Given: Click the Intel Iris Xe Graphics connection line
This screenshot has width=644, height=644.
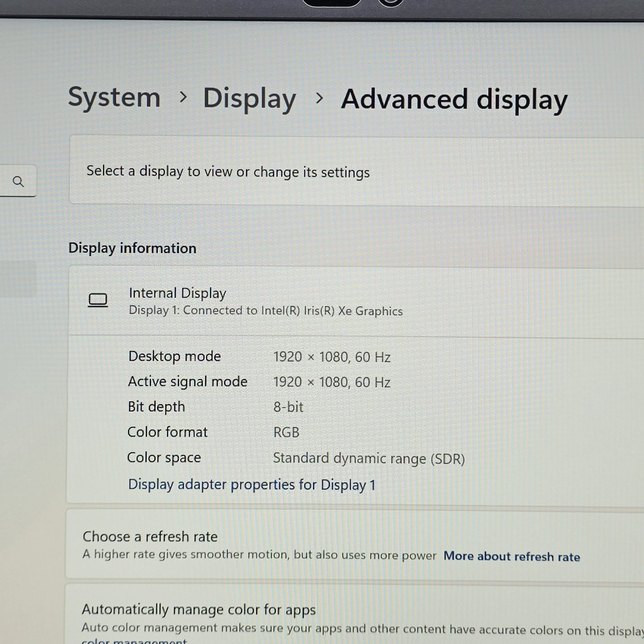Looking at the screenshot, I should tap(266, 311).
